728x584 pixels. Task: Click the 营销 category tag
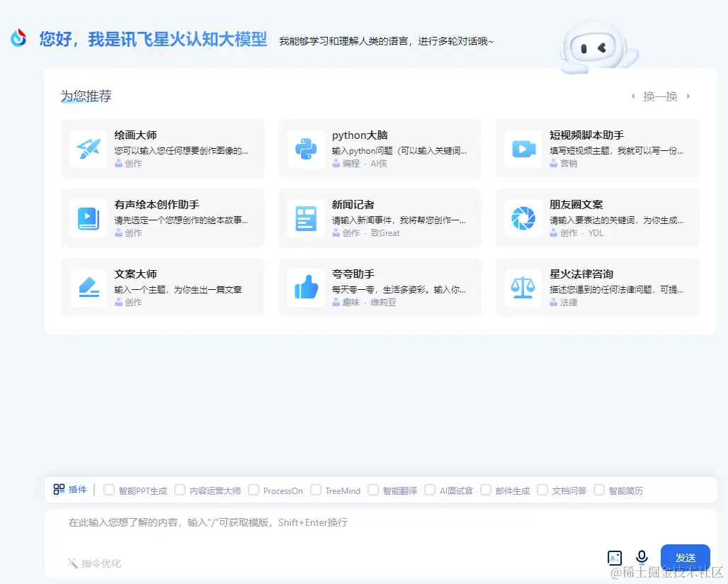[x=569, y=164]
